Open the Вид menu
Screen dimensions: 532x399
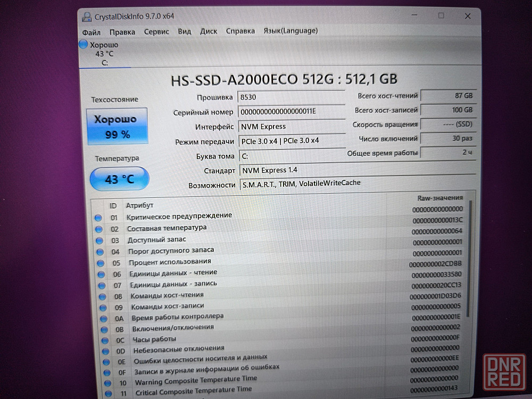pos(185,31)
